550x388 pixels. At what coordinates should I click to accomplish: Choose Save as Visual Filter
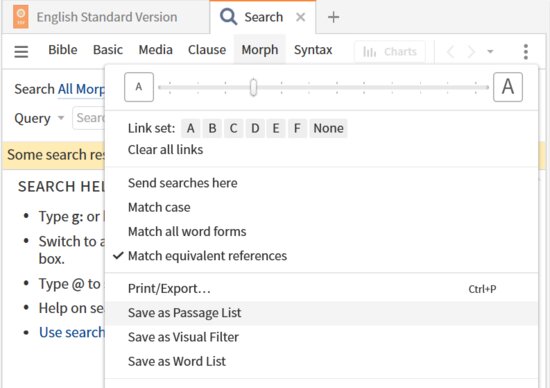[x=321, y=337]
